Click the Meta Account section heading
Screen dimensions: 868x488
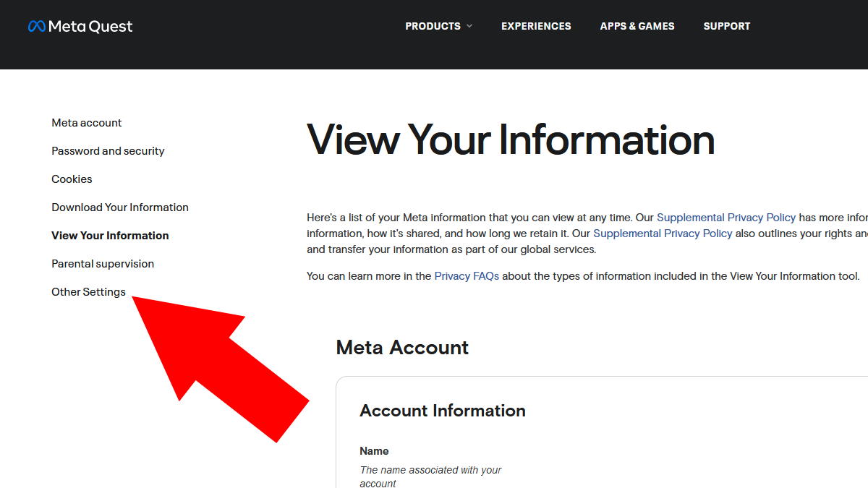[x=402, y=348]
